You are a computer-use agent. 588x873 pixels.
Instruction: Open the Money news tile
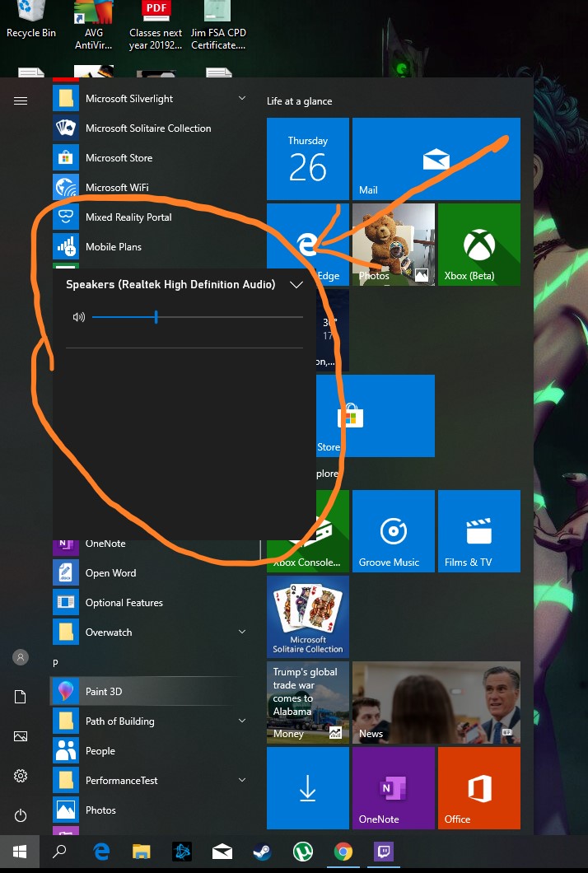[x=308, y=703]
